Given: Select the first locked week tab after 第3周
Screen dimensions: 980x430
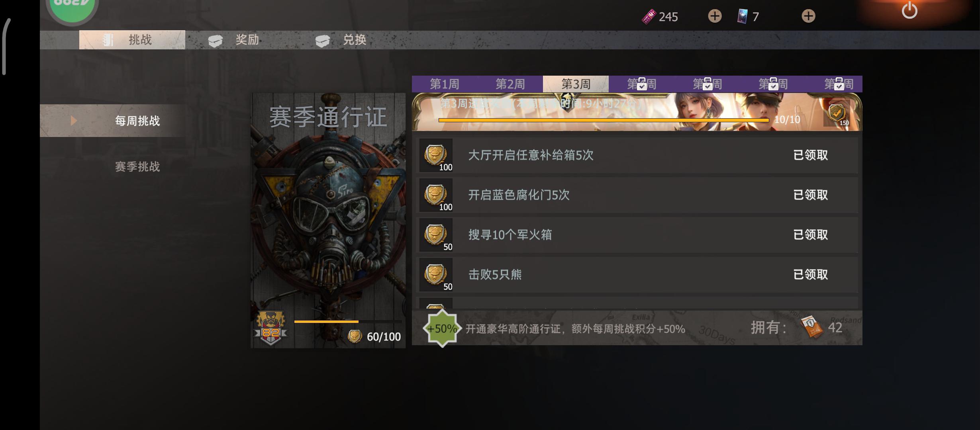Looking at the screenshot, I should click(641, 84).
